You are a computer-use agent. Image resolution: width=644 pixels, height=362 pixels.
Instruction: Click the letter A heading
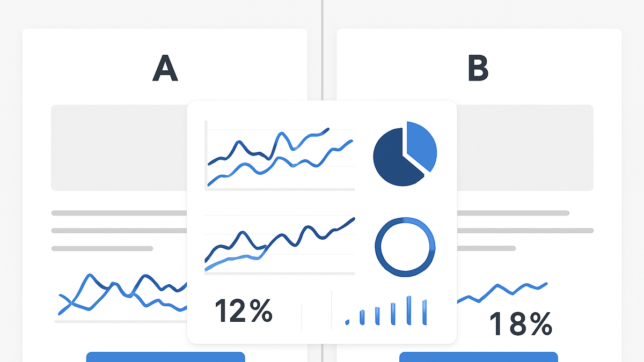[x=165, y=69]
